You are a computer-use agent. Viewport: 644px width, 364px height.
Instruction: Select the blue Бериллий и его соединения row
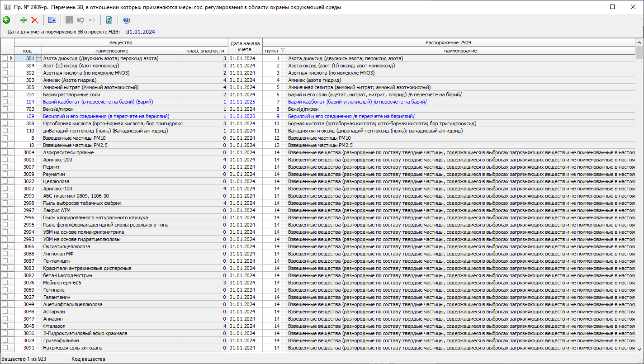[x=106, y=116]
